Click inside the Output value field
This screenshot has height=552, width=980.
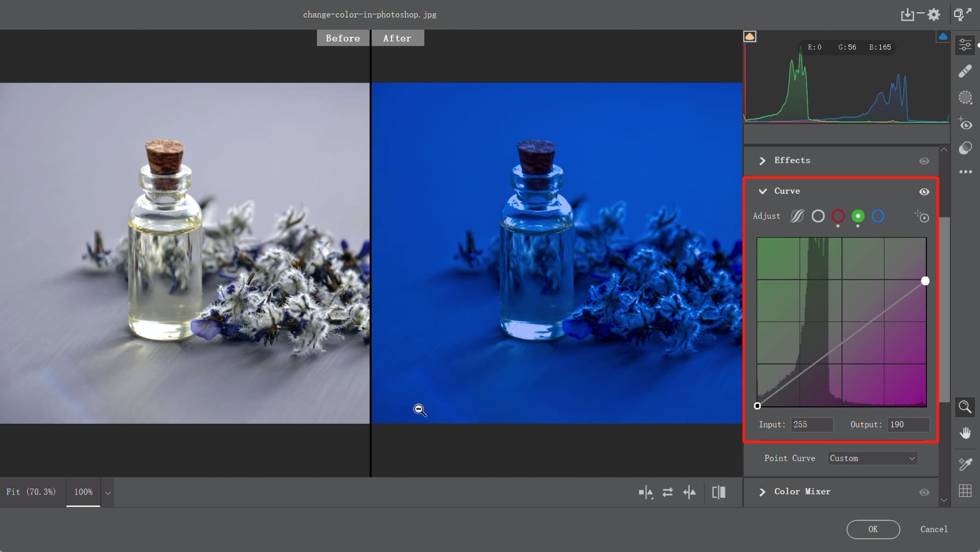[x=909, y=424]
